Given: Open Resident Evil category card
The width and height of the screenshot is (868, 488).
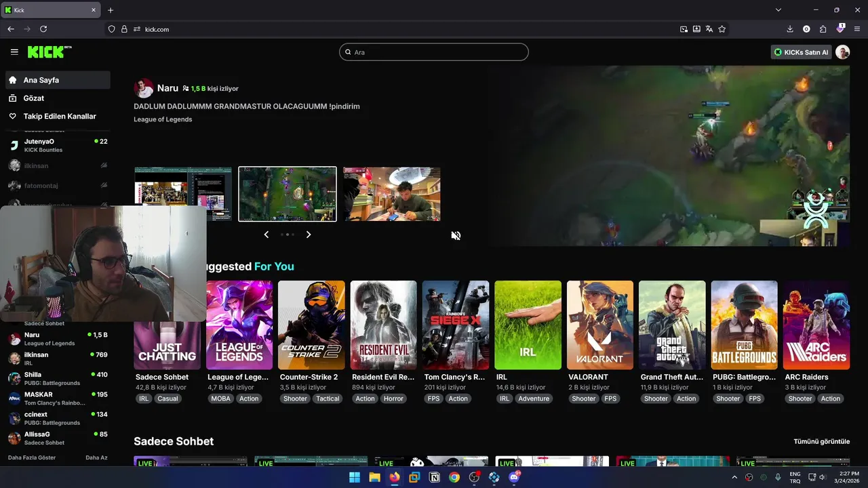Looking at the screenshot, I should (384, 325).
